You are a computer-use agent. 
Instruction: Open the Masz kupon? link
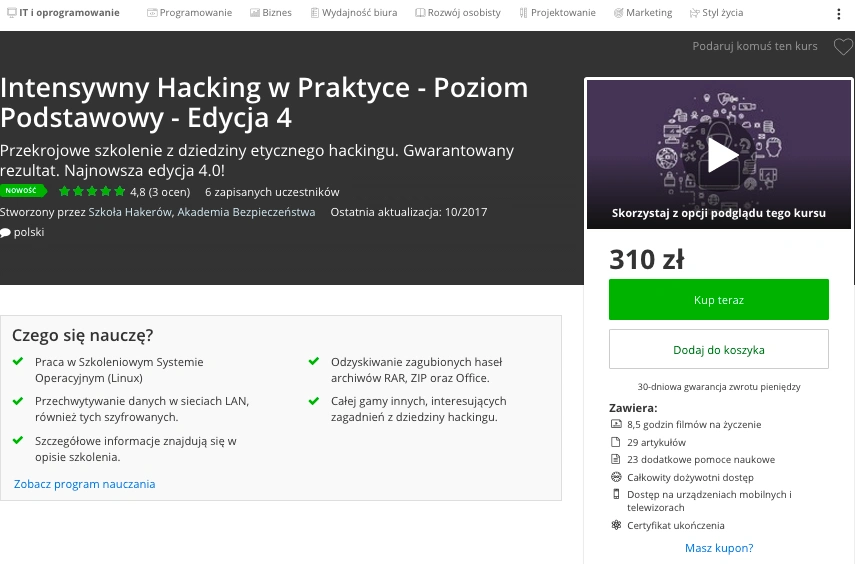tap(719, 548)
